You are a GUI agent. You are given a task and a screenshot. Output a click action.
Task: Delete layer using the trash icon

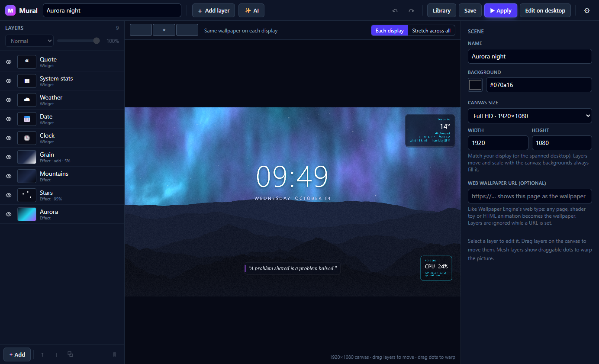pyautogui.click(x=115, y=354)
